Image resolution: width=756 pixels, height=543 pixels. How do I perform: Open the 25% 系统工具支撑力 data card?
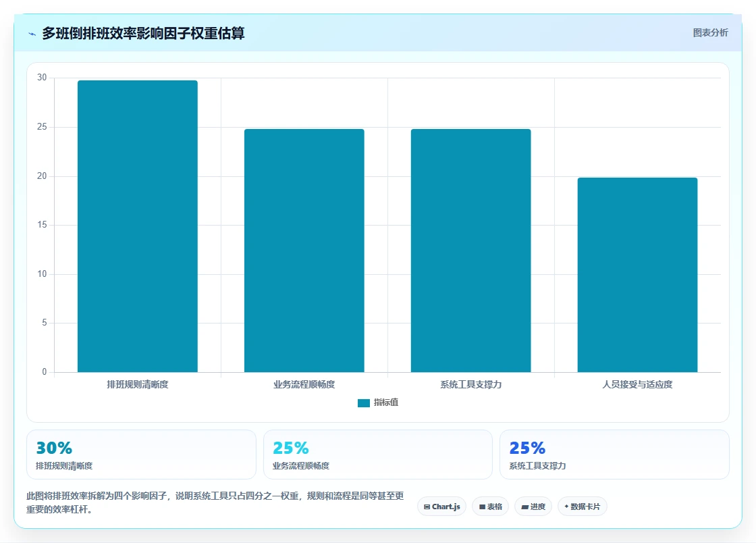614,455
